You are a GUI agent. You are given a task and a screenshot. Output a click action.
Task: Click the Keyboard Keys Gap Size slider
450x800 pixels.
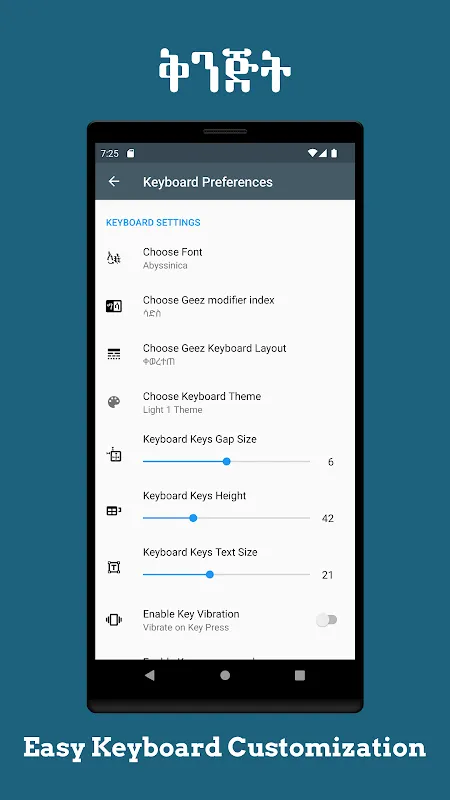[x=227, y=462]
